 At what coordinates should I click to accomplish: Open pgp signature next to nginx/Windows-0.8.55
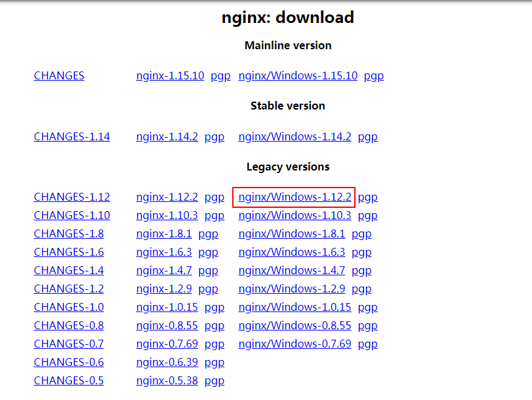pos(368,326)
